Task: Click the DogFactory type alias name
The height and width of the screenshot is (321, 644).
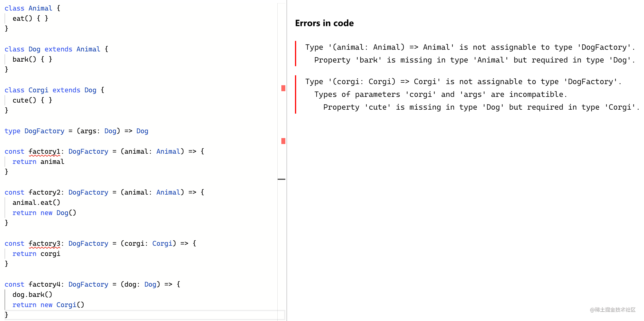Action: pos(44,131)
